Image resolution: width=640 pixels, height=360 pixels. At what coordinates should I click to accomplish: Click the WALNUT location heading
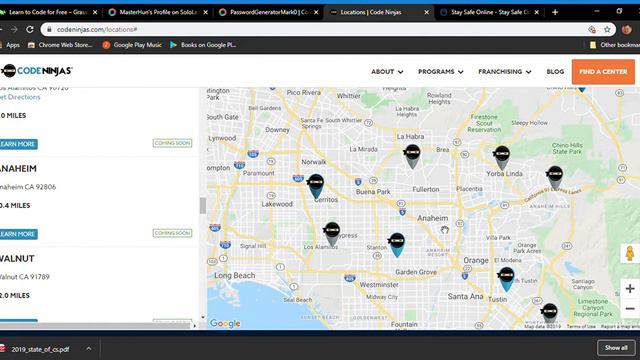click(17, 258)
